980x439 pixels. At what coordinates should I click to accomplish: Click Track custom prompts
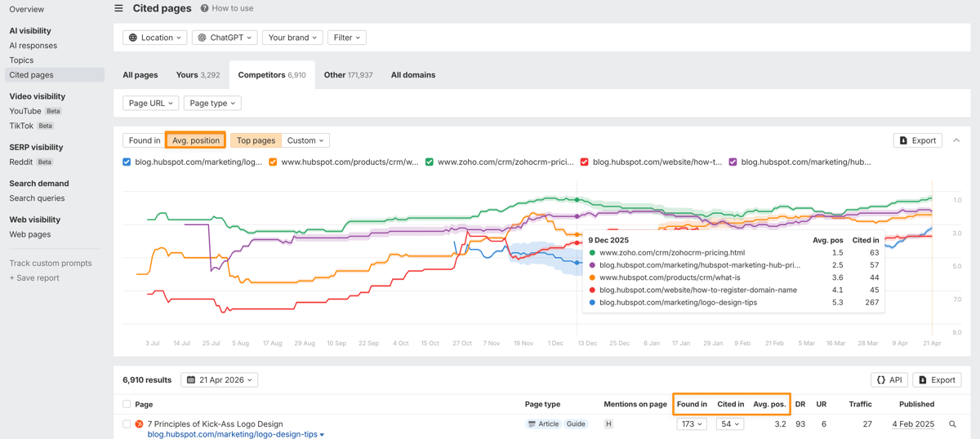51,264
